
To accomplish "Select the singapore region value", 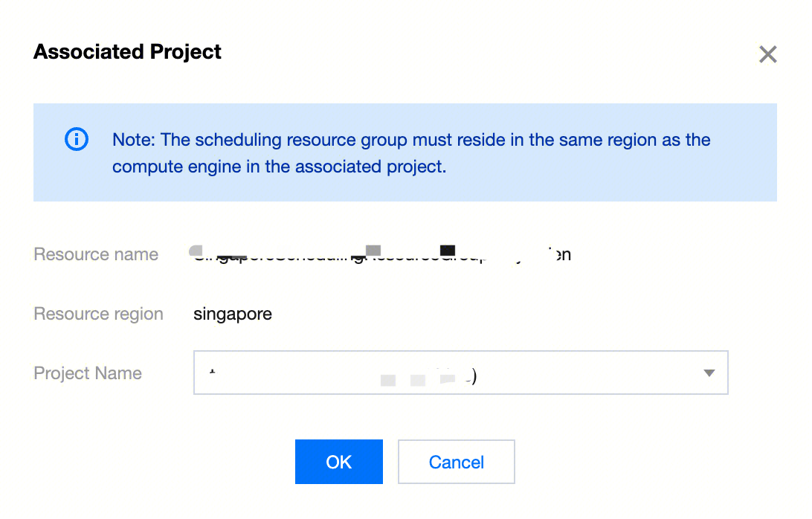I will (x=233, y=314).
